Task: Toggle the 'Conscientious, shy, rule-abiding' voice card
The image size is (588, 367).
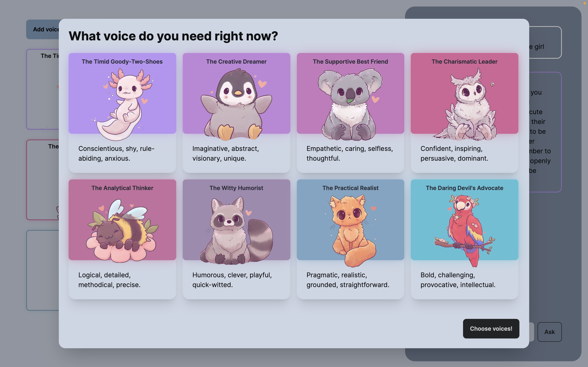Action: click(116, 153)
